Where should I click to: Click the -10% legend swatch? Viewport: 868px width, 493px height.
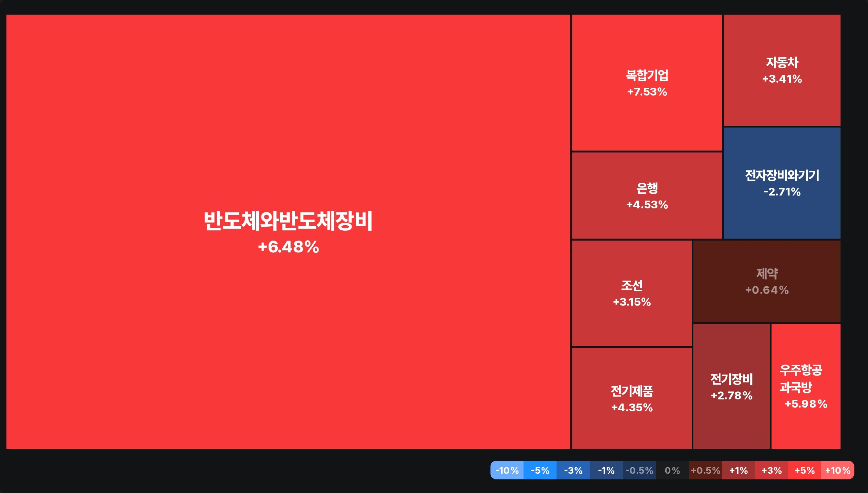tap(507, 470)
